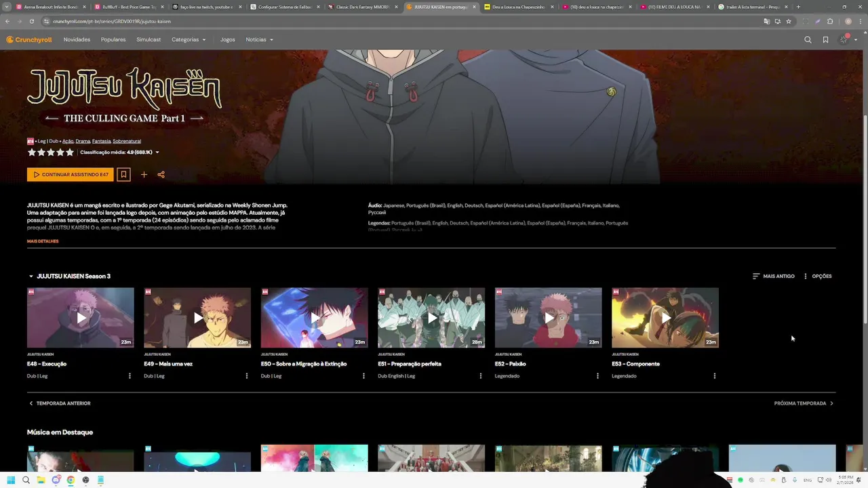
Task: Go to Próxima Temporada
Action: (x=804, y=403)
